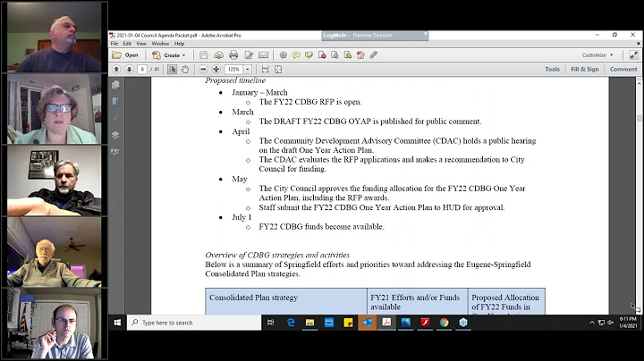Close the LogMeIn Remote Session tab
Image resolution: width=644 pixels, height=361 pixels.
click(426, 34)
